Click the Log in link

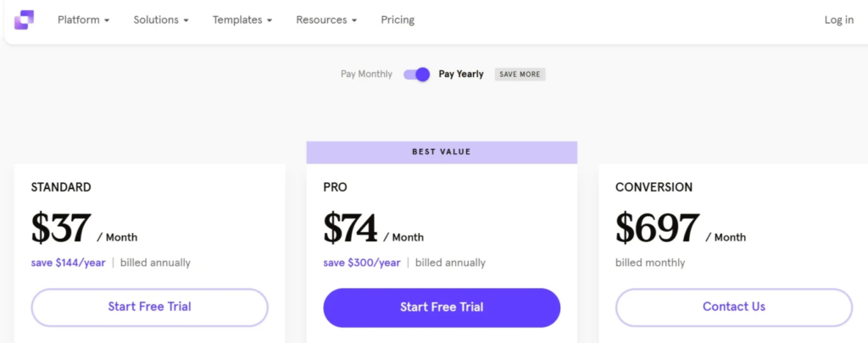click(x=838, y=20)
